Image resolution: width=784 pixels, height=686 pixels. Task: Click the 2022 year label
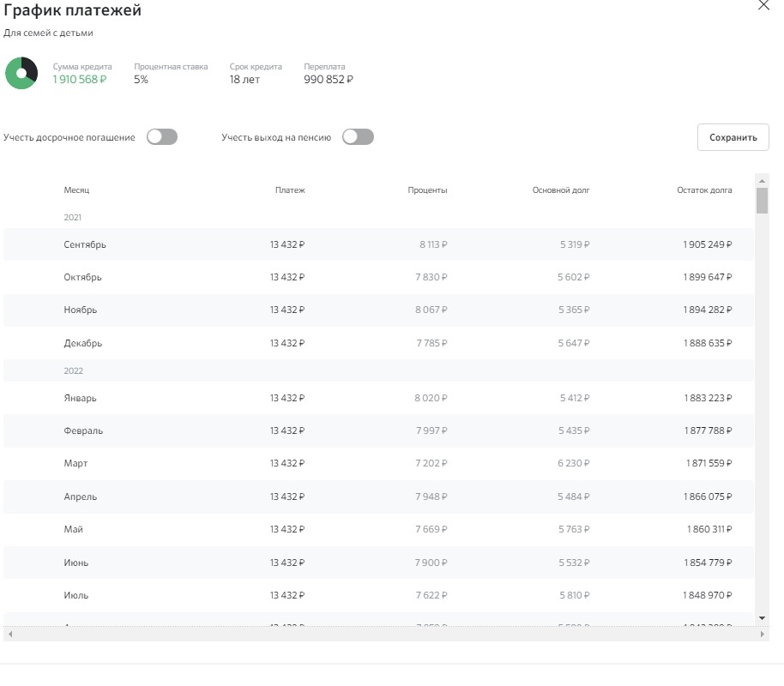74,371
